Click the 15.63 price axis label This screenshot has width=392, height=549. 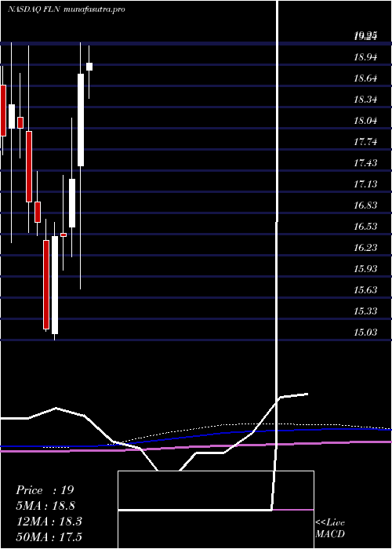[x=365, y=290]
